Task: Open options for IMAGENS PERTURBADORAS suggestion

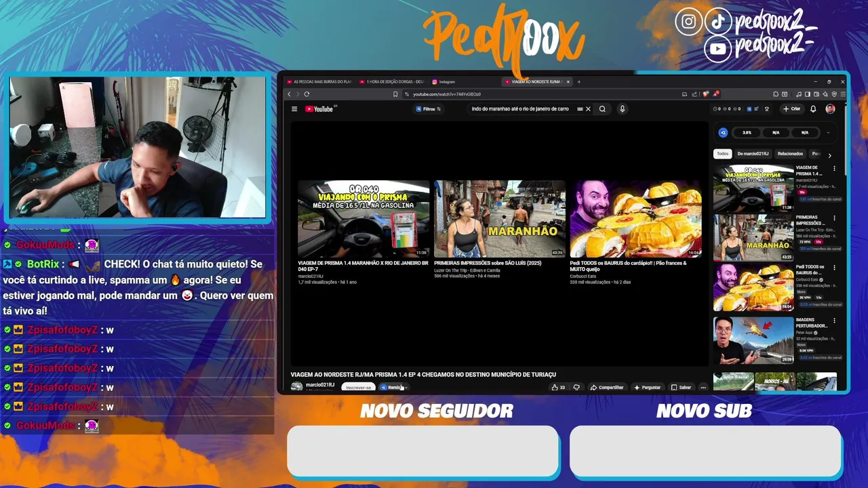Action: pos(834,321)
